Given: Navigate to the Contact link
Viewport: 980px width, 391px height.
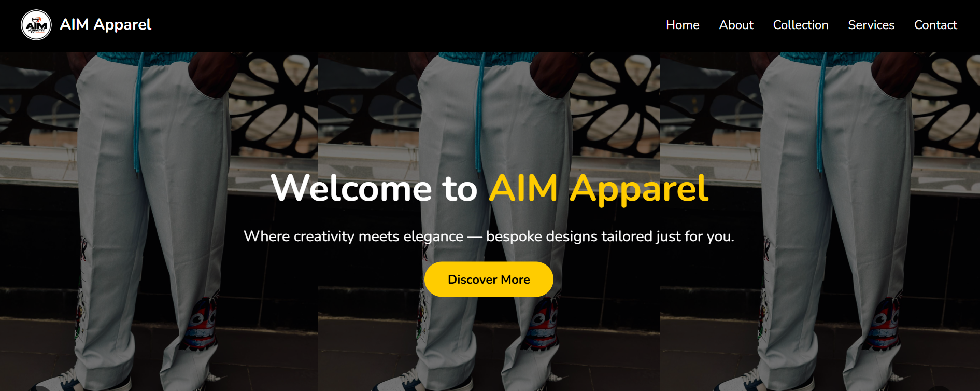Looking at the screenshot, I should [935, 25].
